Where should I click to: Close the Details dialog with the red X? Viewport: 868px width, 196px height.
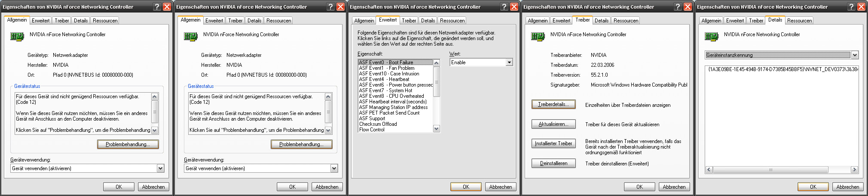(861, 6)
